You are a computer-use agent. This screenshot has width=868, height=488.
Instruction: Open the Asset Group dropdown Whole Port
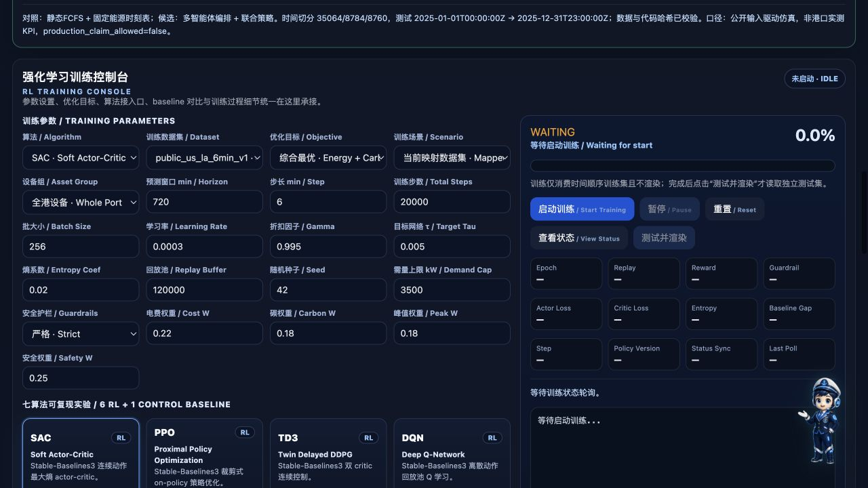click(x=81, y=202)
